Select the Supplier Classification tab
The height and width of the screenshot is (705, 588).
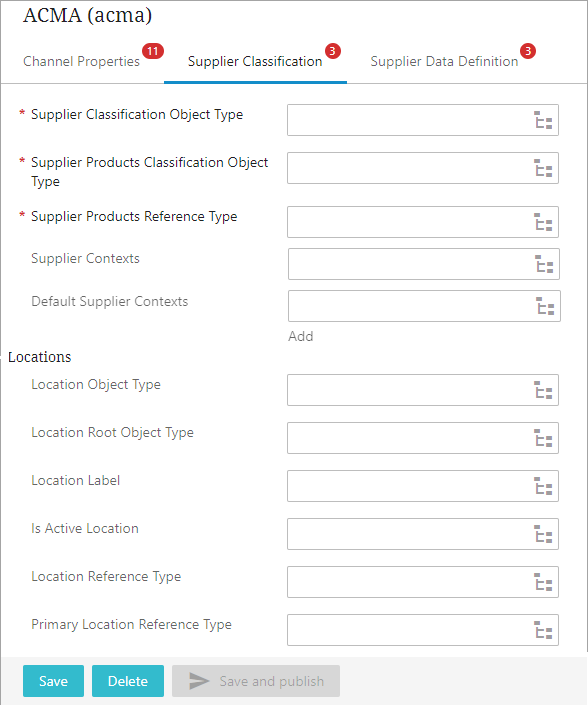tap(255, 61)
